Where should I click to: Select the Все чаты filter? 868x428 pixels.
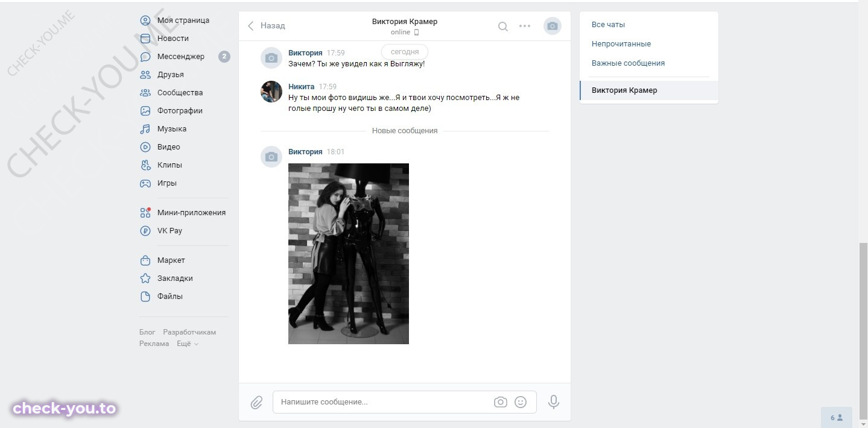click(x=608, y=25)
